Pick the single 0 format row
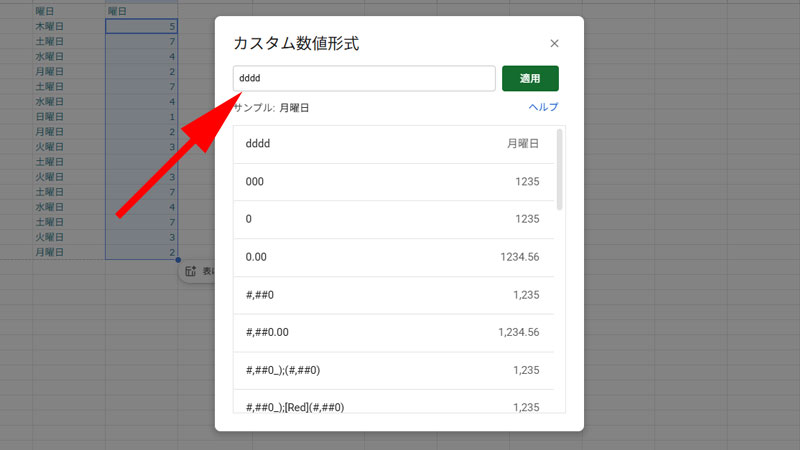 coord(393,219)
